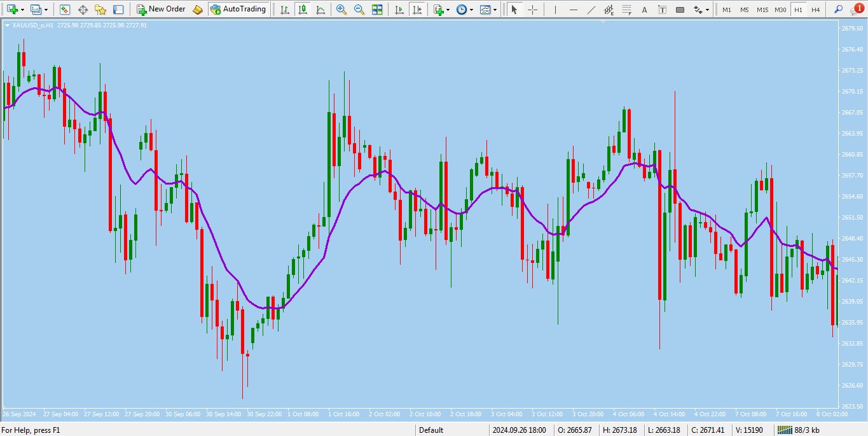Image resolution: width=868 pixels, height=436 pixels.
Task: Expand the Arrows dropdown arrow
Action: tap(707, 10)
